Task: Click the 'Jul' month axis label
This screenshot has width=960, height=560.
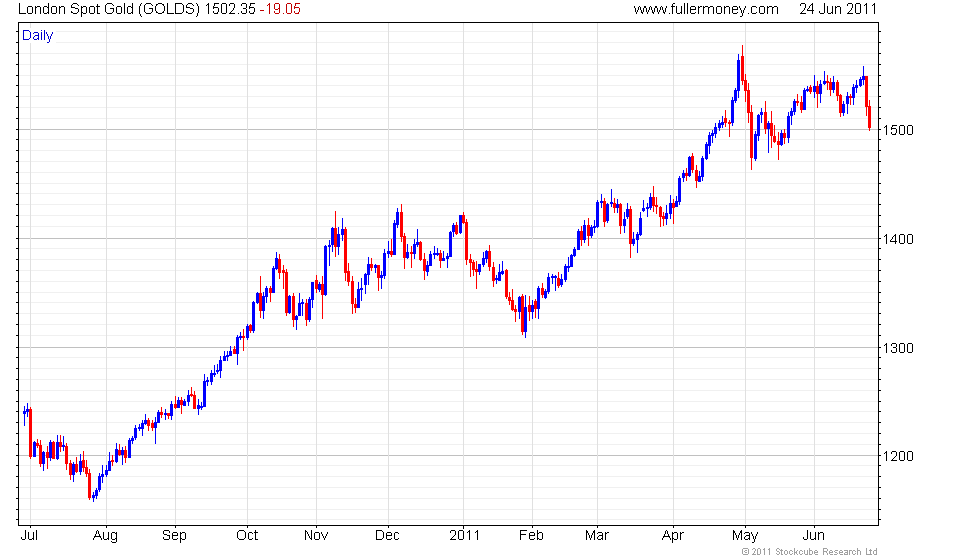Action: click(x=29, y=536)
